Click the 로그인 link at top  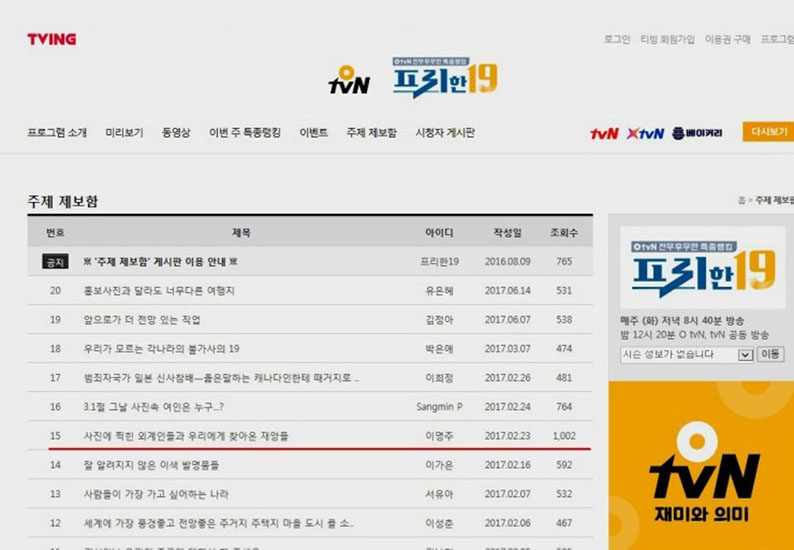(617, 39)
